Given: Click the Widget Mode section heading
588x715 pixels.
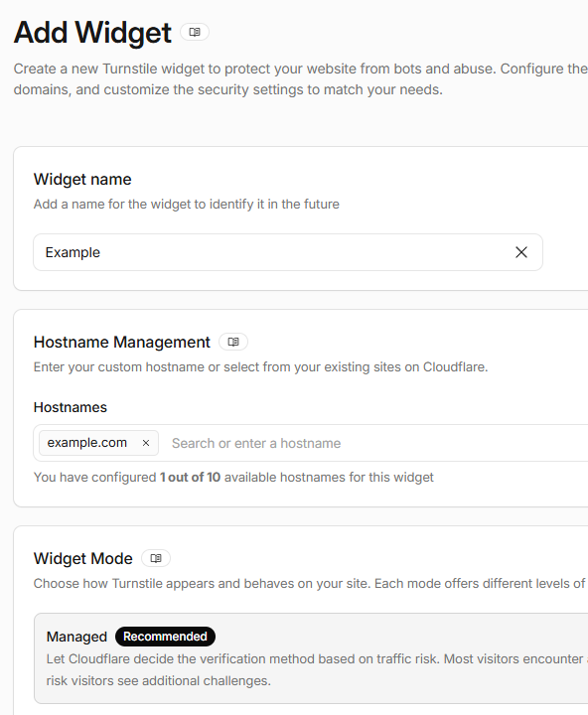Looking at the screenshot, I should pos(83,558).
